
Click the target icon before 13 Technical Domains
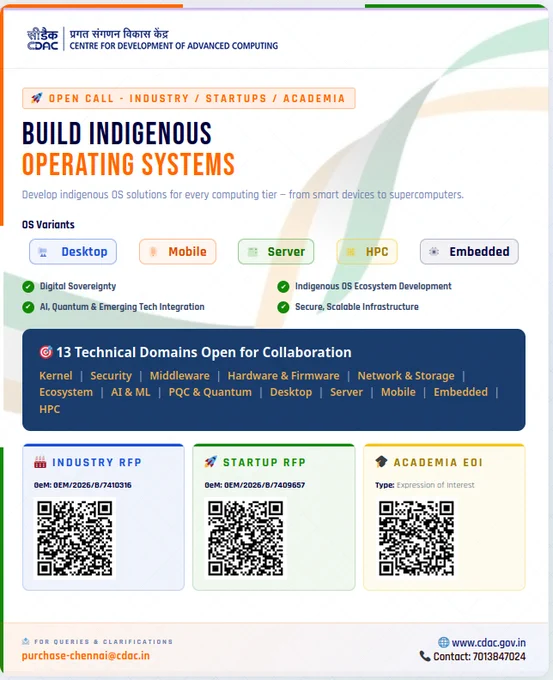46,352
